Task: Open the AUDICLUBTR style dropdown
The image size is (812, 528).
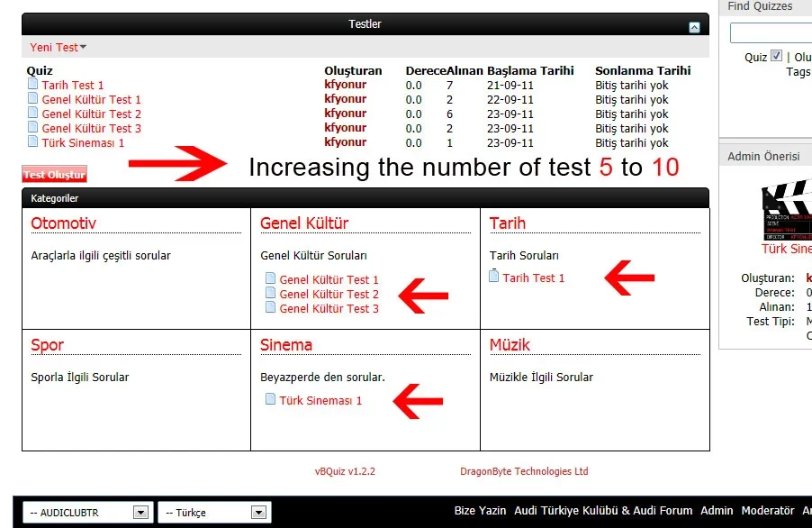Action: coord(86,513)
